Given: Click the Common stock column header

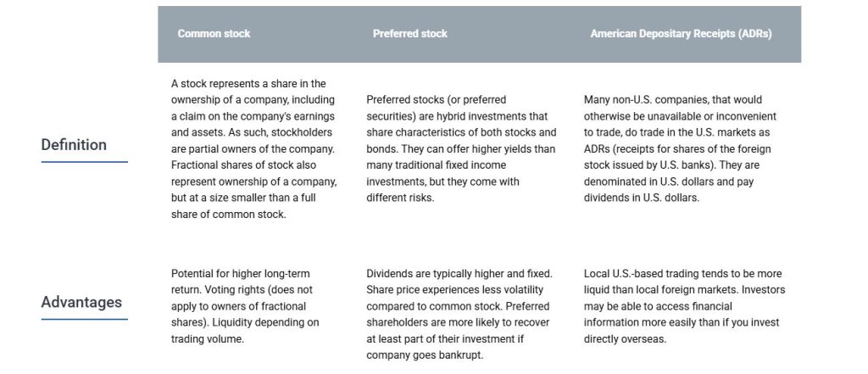Looking at the screenshot, I should [214, 34].
